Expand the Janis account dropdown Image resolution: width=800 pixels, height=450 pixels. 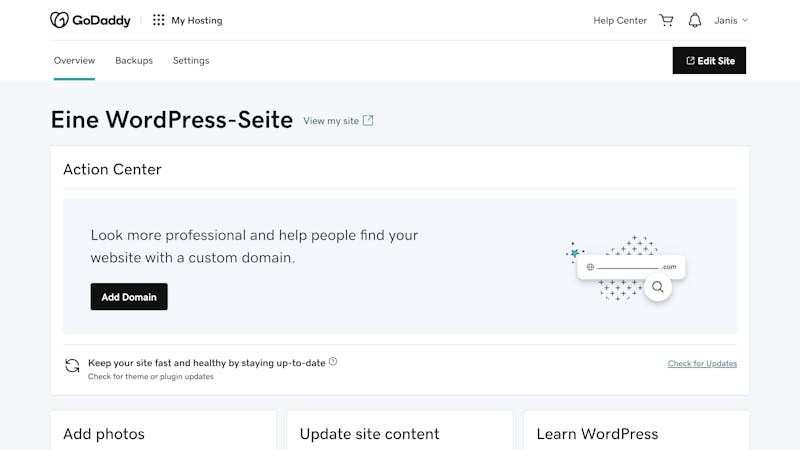point(731,20)
